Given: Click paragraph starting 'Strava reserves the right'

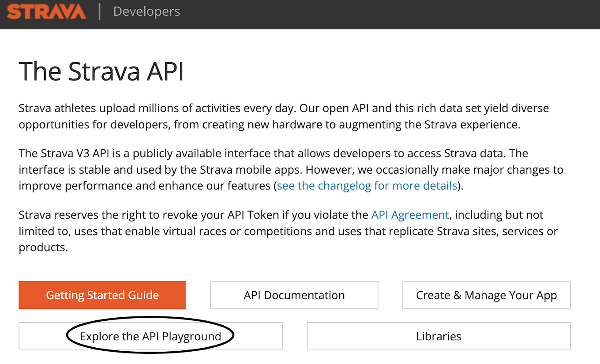Looking at the screenshot, I should point(288,231).
